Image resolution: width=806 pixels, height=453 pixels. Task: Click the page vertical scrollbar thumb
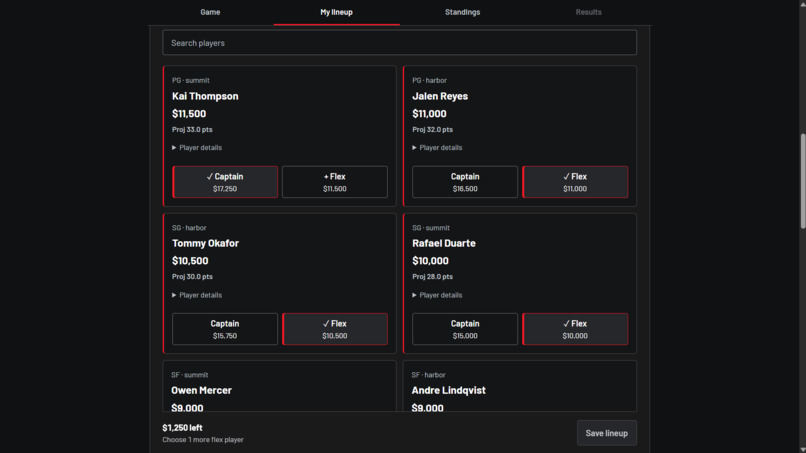tap(802, 181)
